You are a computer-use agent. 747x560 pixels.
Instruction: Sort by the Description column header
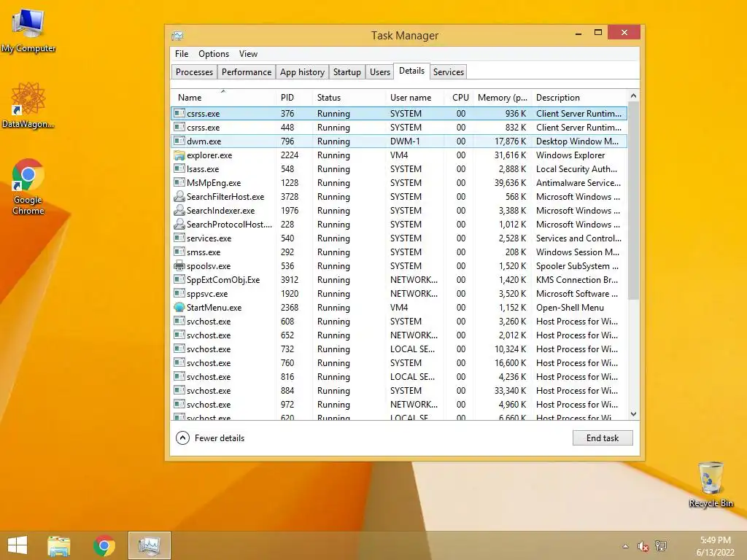[x=580, y=98]
